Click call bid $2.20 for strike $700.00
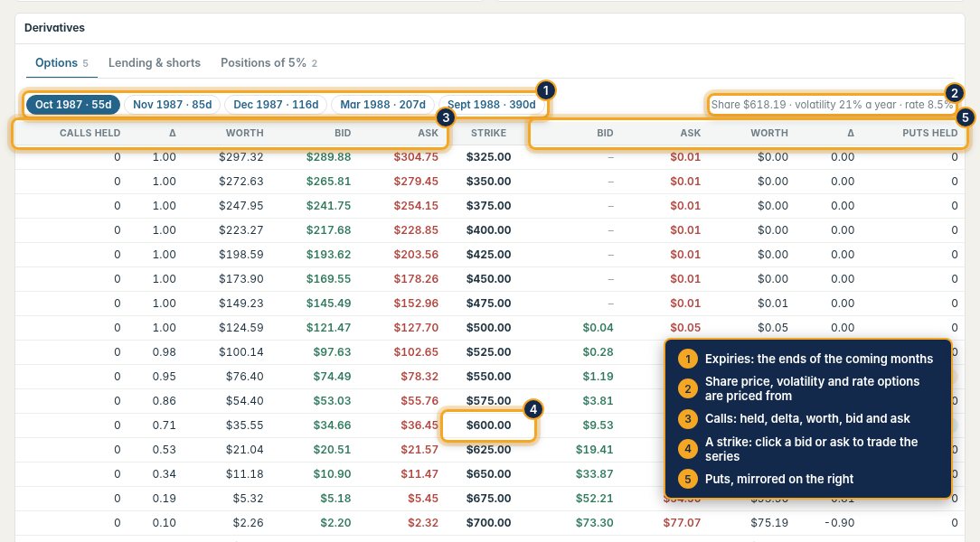 [x=335, y=522]
